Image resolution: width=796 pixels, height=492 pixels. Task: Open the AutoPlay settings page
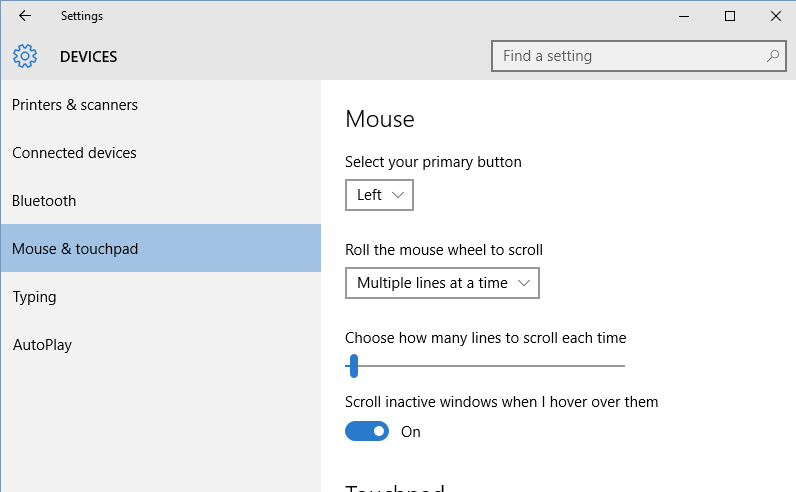pyautogui.click(x=42, y=345)
